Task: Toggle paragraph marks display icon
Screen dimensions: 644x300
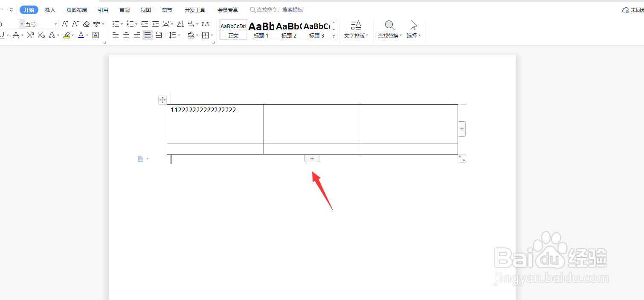Action: (191, 24)
